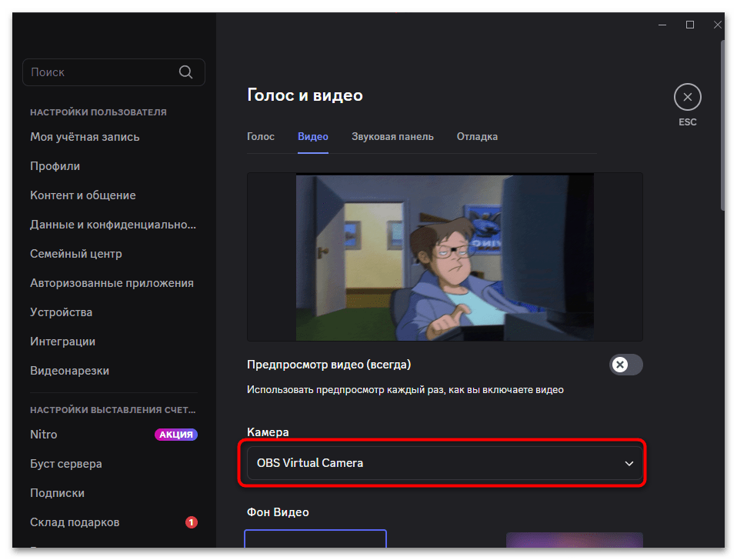Maximize the Discord window
The height and width of the screenshot is (560, 737).
coord(689,25)
